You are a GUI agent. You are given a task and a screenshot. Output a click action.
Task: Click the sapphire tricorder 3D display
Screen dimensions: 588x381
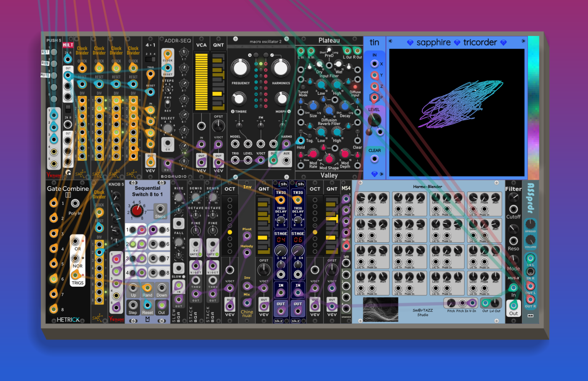457,112
